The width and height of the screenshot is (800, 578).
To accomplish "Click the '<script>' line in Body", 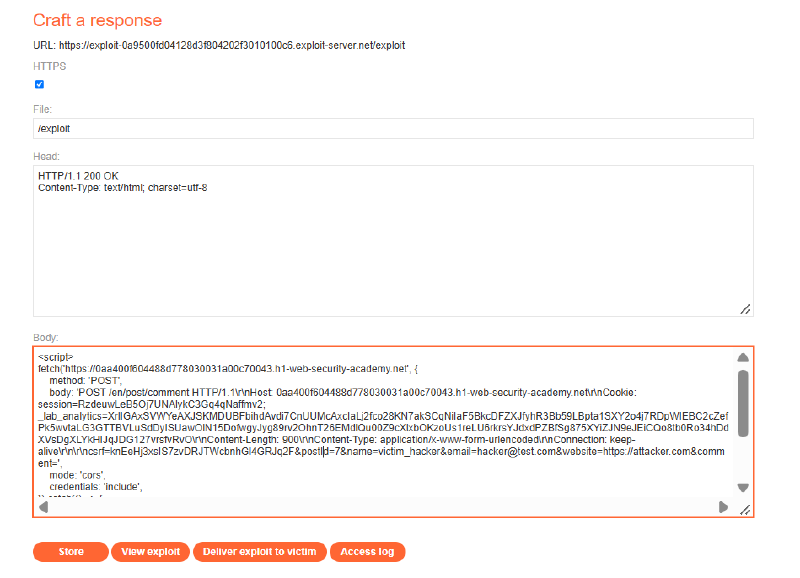I will 56,357.
